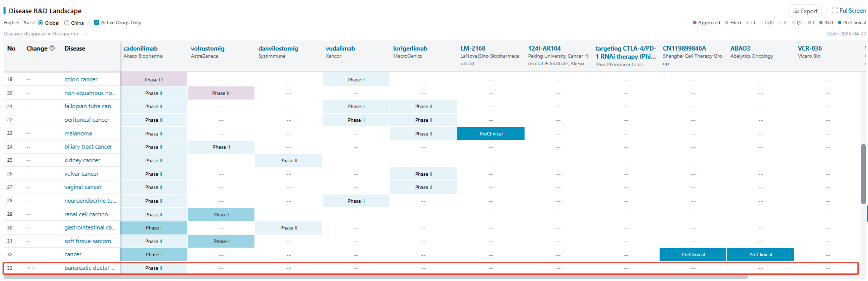868x281 pixels.
Task: Click the vertical scrollbar thumb
Action: [x=863, y=173]
